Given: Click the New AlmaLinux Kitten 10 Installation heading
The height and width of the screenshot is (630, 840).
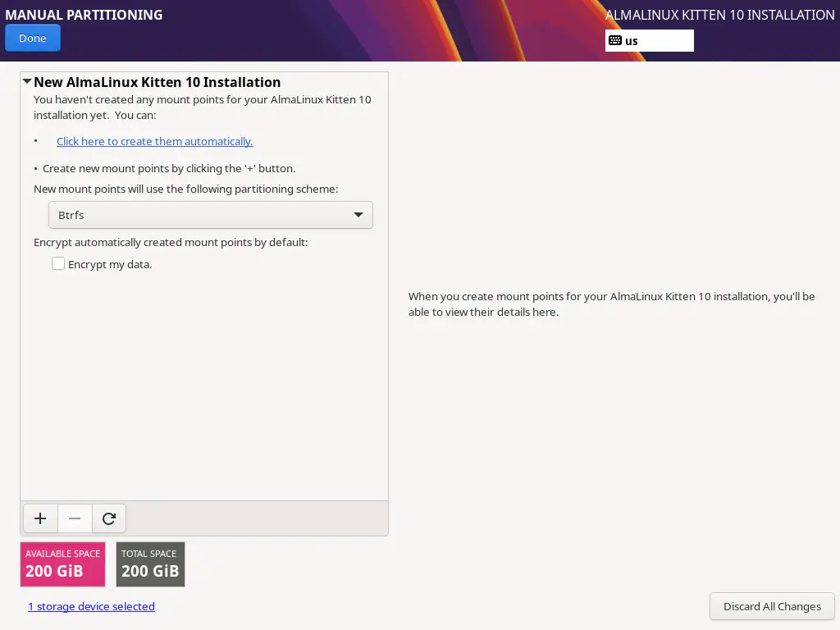Looking at the screenshot, I should (x=157, y=82).
